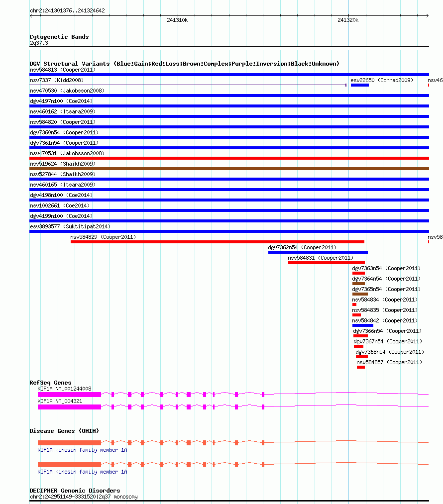
Task: Open the nsv470530 (Jakobsson2008) variant label
Action: [x=67, y=91]
